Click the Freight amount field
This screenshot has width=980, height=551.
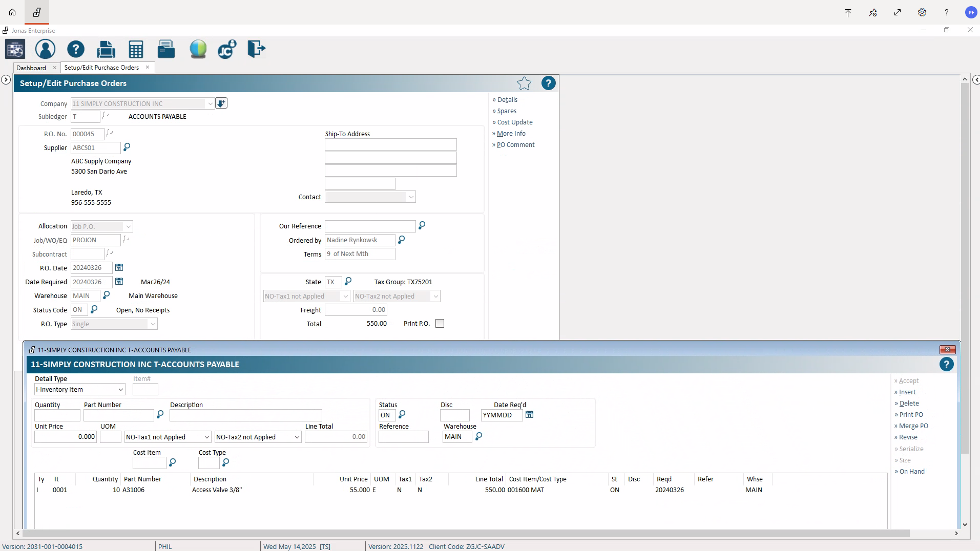coord(356,309)
